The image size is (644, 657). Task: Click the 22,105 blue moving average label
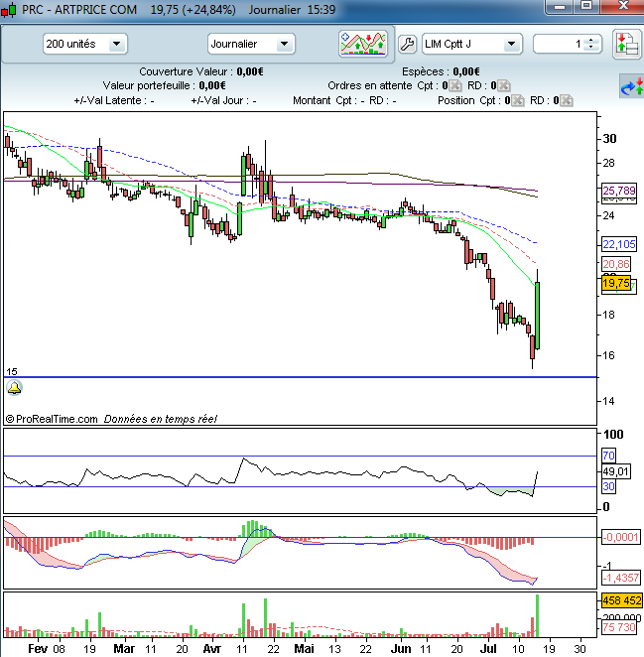click(x=619, y=244)
